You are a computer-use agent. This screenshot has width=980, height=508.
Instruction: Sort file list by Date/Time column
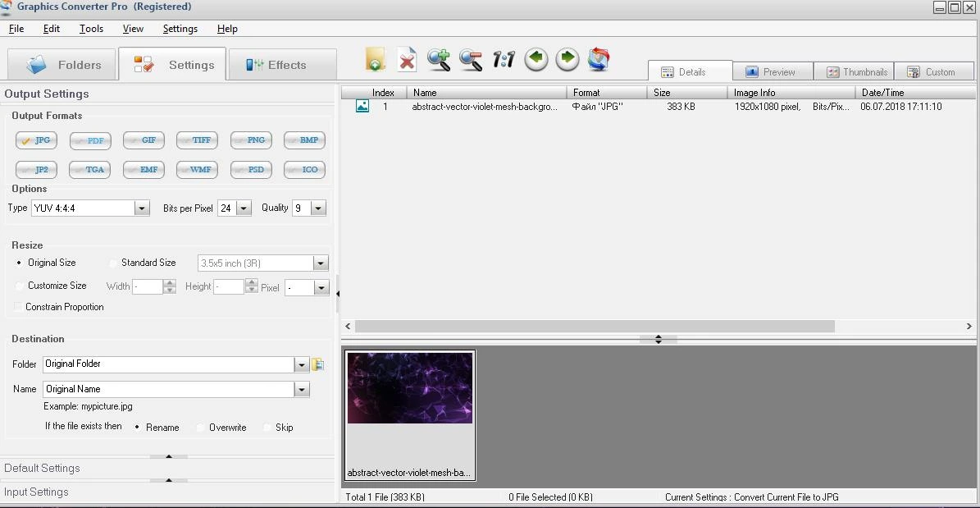coord(915,93)
